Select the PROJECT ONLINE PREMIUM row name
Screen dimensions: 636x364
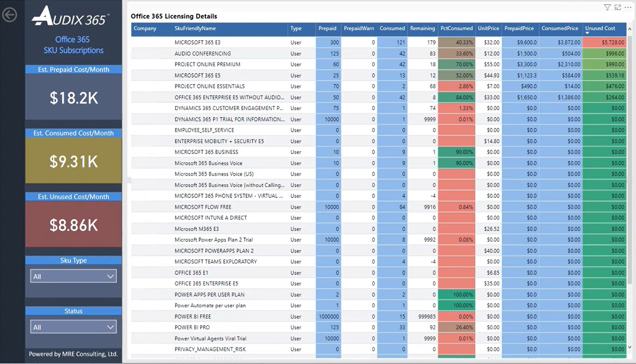tap(207, 64)
